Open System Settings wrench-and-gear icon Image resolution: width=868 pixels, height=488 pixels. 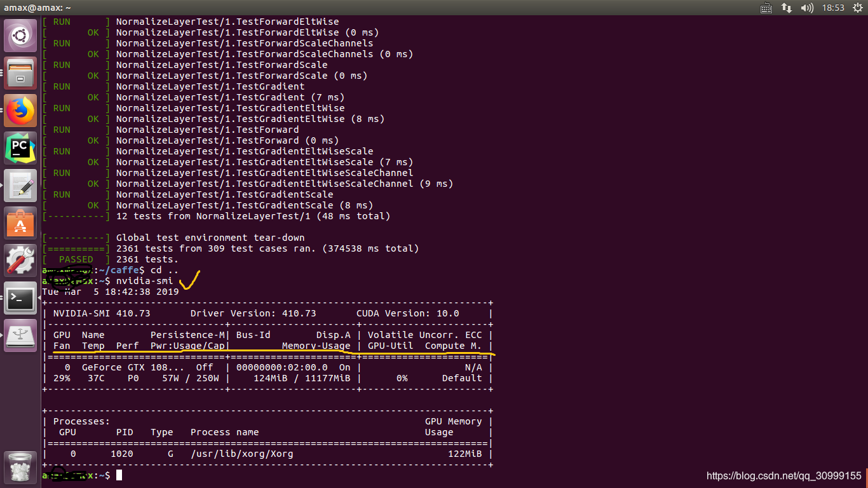(21, 261)
